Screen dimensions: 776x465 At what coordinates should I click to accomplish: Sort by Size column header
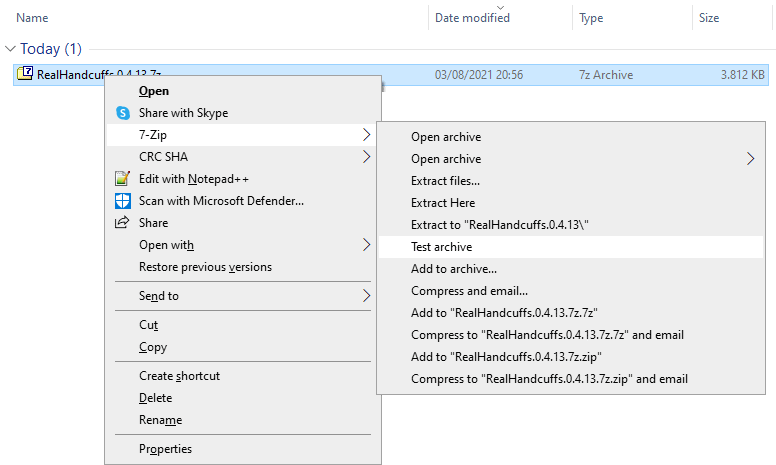[x=709, y=18]
